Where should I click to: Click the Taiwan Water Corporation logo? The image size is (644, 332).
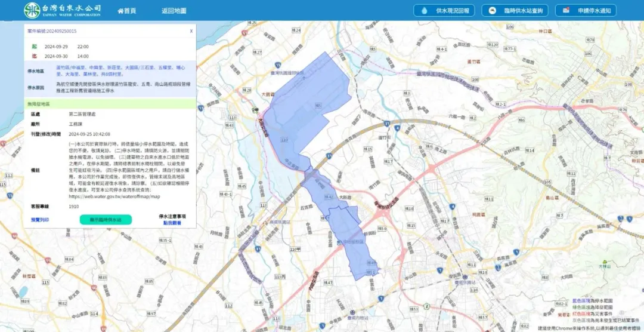tap(63, 10)
